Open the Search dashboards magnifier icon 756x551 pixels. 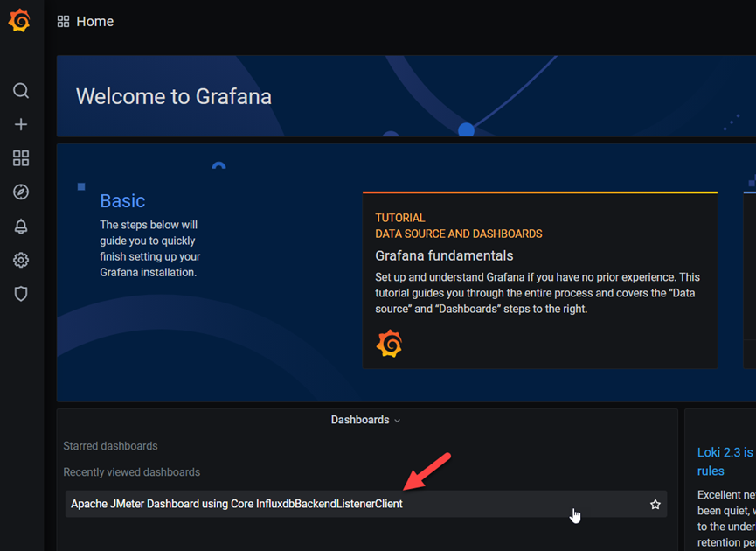21,91
